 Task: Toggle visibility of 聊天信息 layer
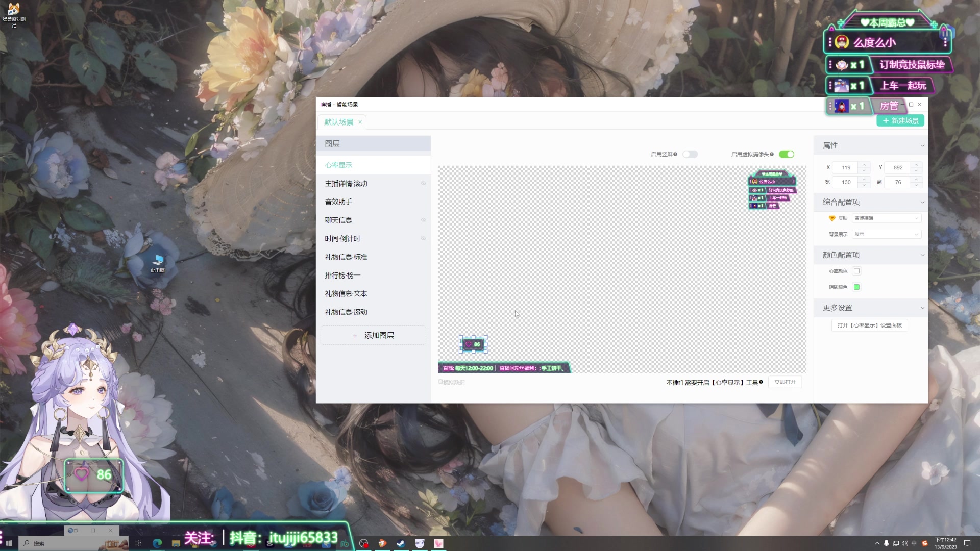423,220
